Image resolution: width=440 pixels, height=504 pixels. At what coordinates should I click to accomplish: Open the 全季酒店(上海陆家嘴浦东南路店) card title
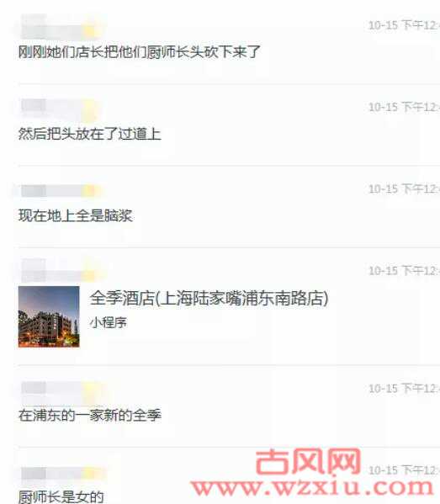click(x=209, y=298)
